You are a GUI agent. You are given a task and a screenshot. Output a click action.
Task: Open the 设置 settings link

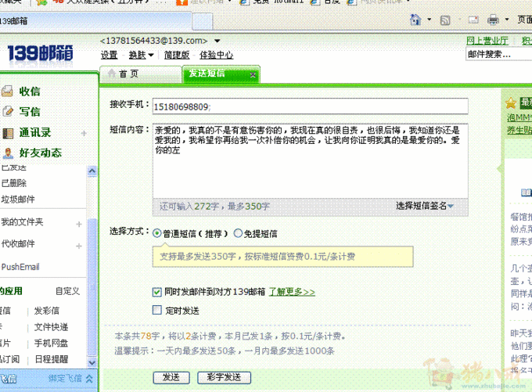pyautogui.click(x=109, y=55)
